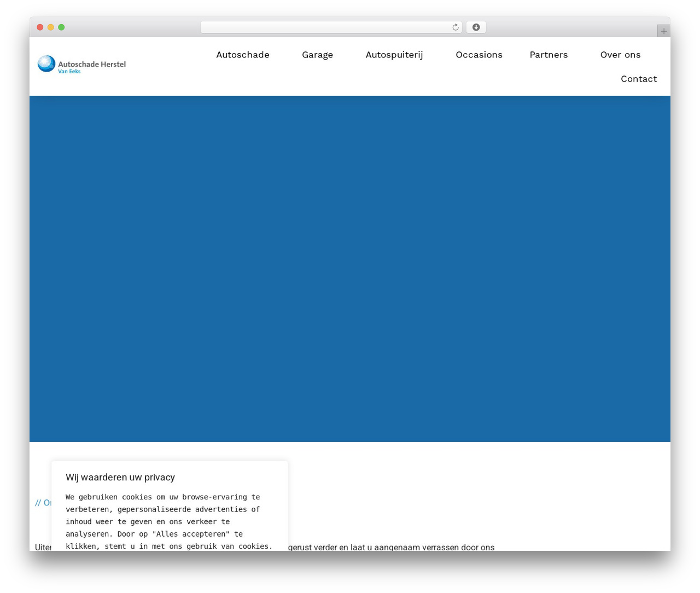Minimize the window with the yellow button
Screen dimensions: 700x593
51,27
